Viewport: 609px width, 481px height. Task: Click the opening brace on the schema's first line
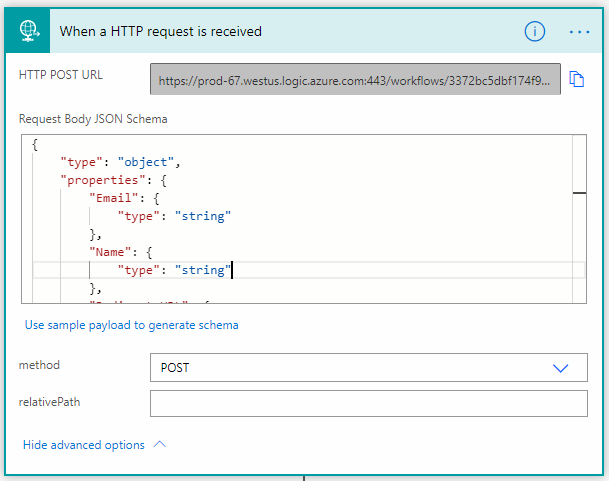[35, 145]
